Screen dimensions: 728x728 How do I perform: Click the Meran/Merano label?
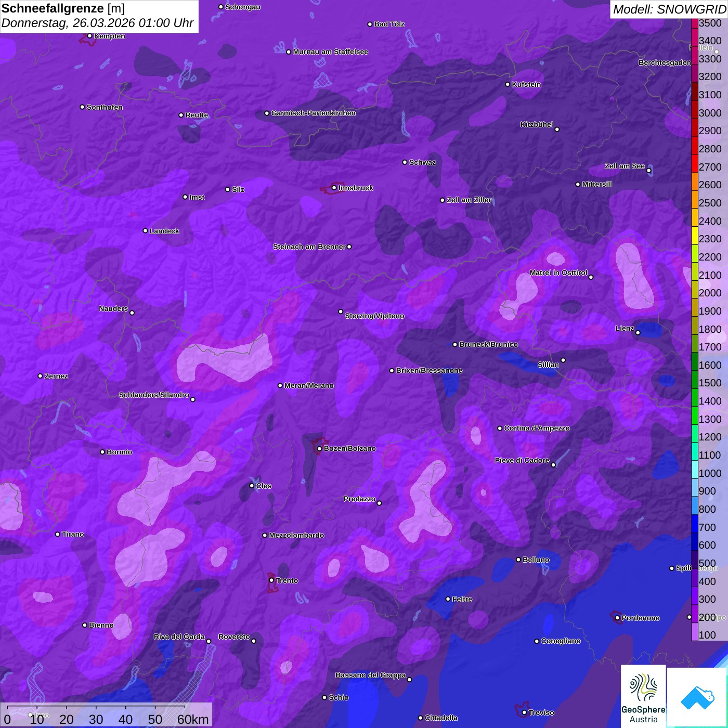309,385
